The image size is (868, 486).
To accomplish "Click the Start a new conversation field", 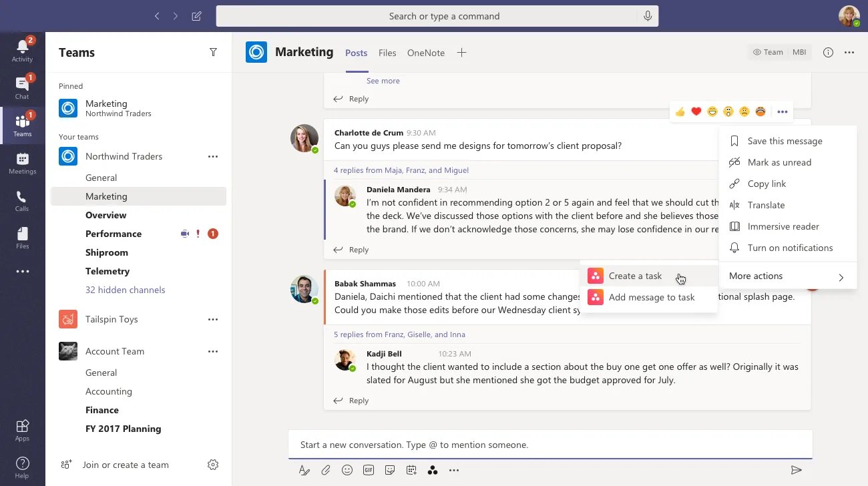I will 550,445.
